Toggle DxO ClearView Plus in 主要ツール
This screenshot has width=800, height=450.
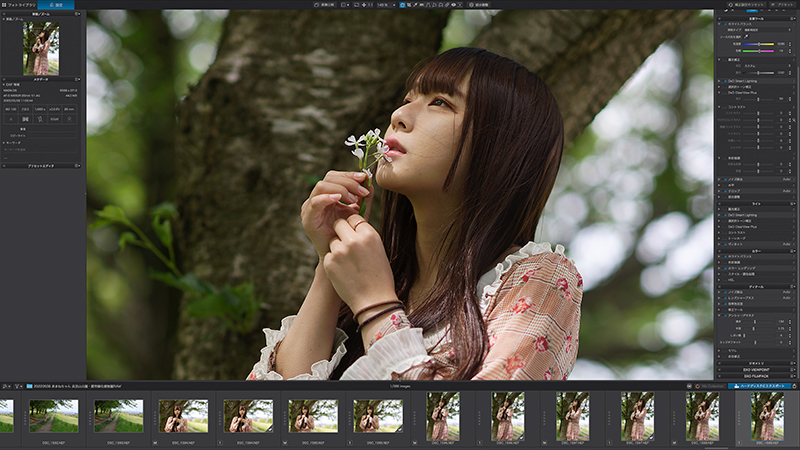click(x=726, y=93)
